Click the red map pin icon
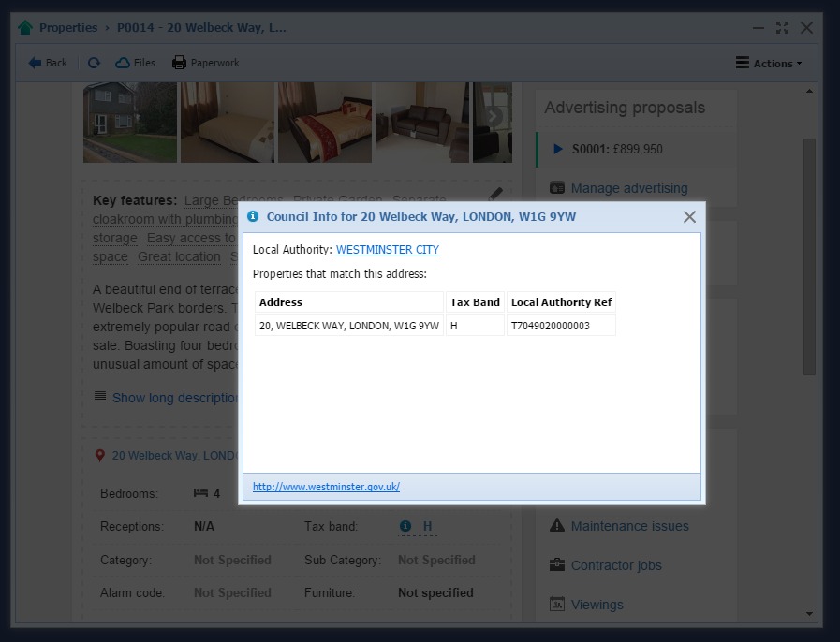 [100, 456]
